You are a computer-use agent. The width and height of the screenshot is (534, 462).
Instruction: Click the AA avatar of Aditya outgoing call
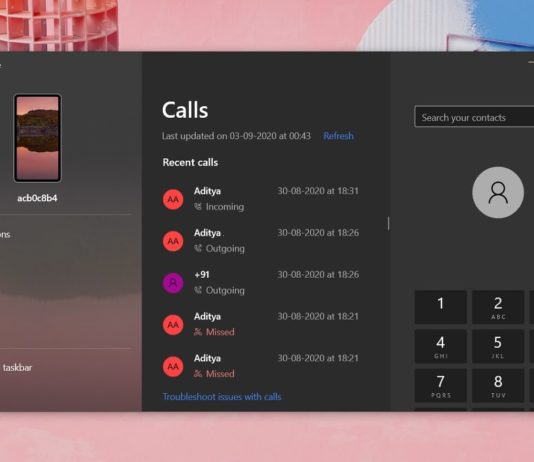point(173,241)
